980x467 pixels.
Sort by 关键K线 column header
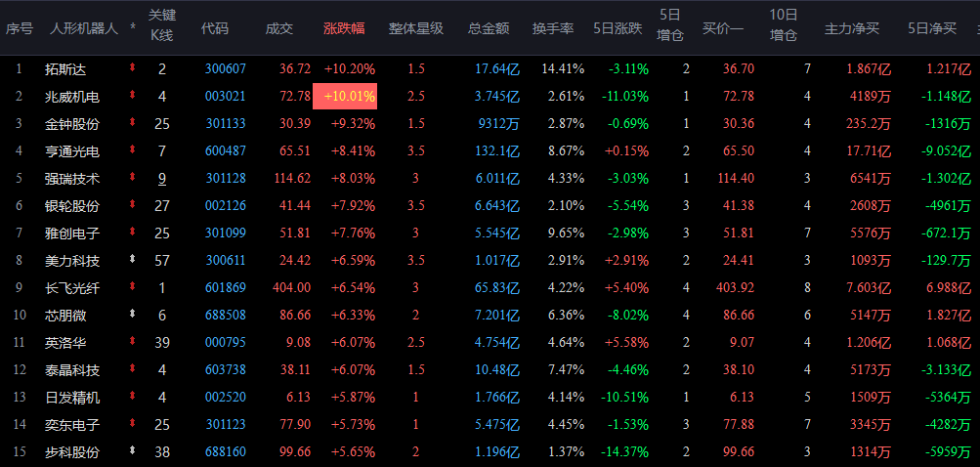click(162, 25)
